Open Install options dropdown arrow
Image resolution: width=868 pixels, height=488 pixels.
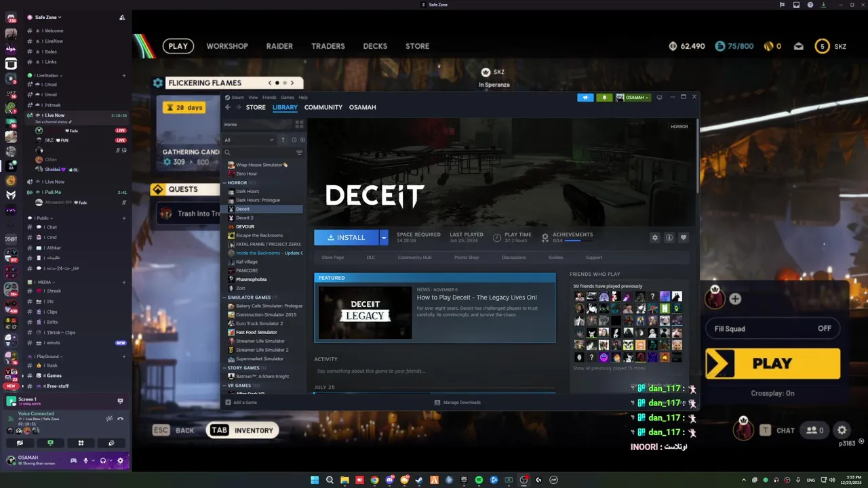coord(384,237)
